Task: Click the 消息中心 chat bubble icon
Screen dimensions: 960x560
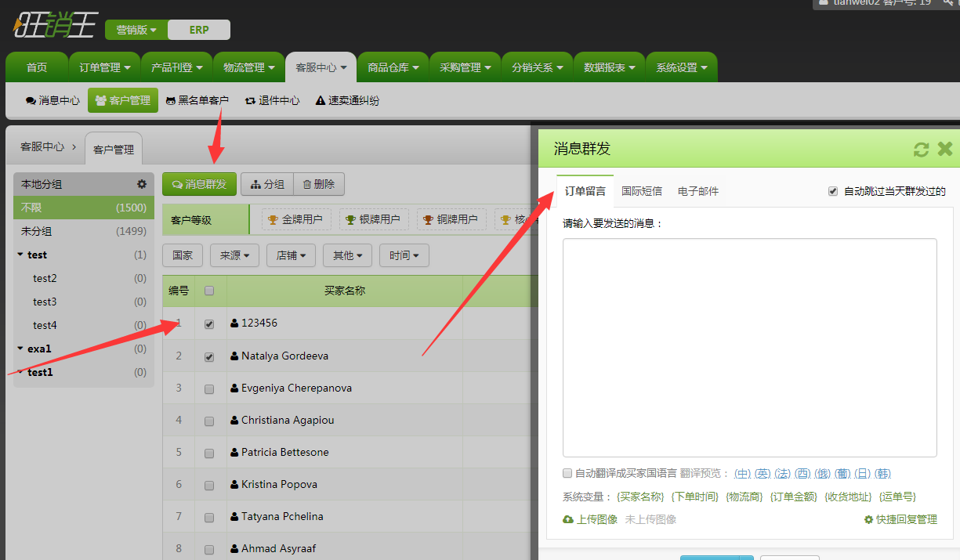Action: coord(31,101)
